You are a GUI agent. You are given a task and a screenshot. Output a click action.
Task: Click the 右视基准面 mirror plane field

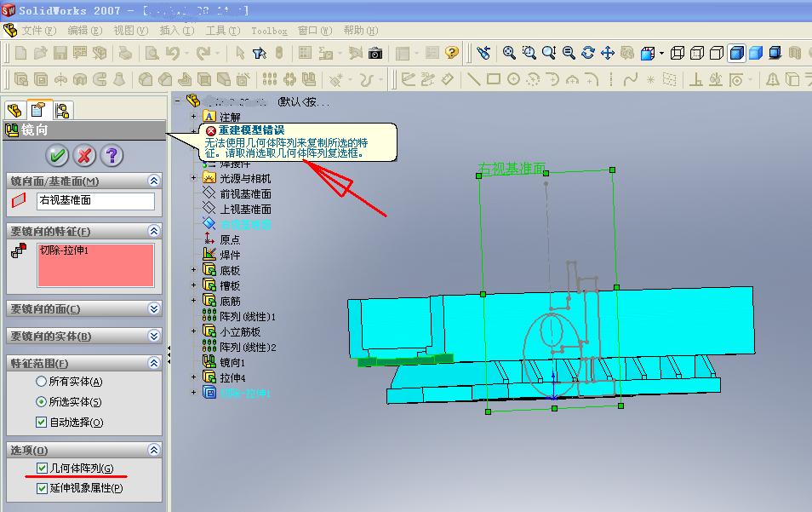pos(96,201)
